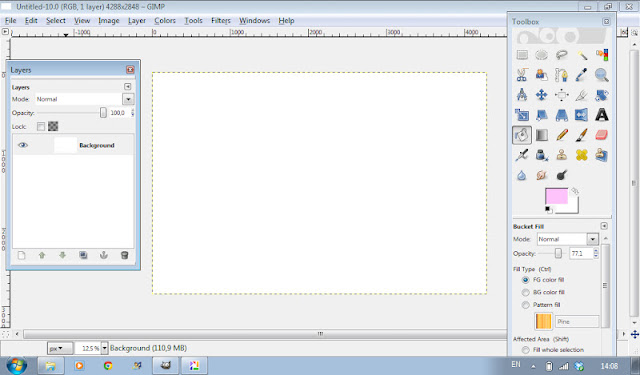Viewport: 640px width, 375px height.
Task: Open the px units dropdown
Action: pos(60,348)
